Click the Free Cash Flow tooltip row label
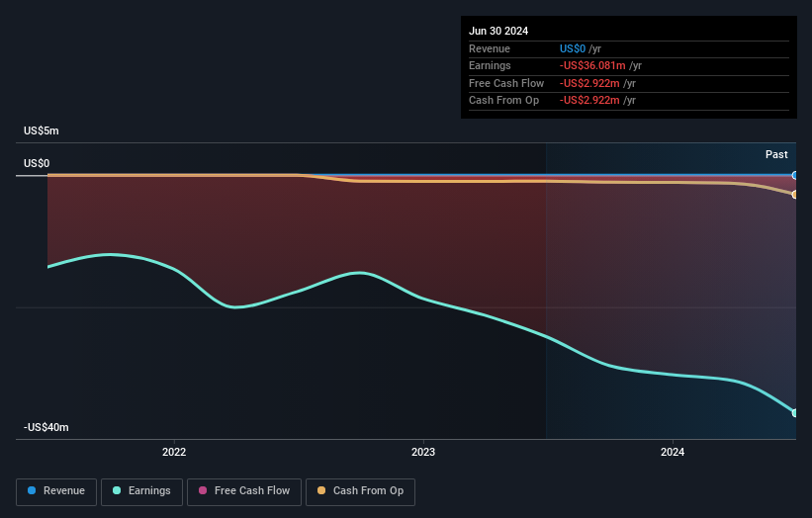 (506, 83)
